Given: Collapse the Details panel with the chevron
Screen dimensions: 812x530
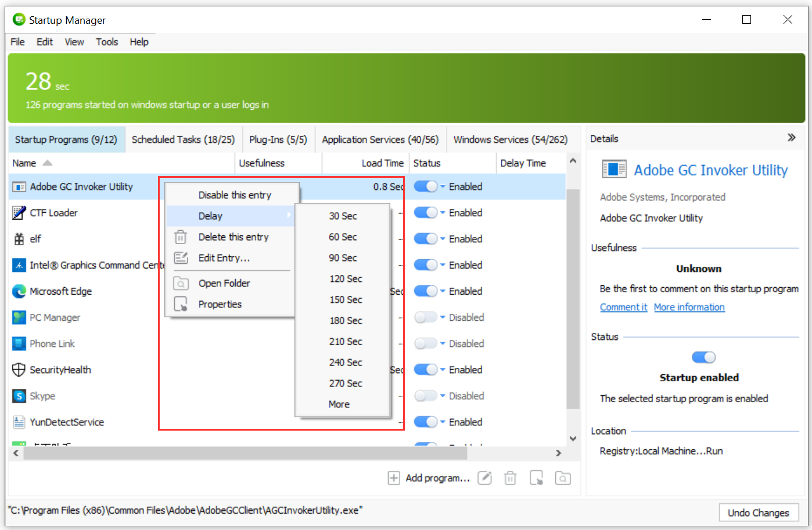Looking at the screenshot, I should 792,138.
